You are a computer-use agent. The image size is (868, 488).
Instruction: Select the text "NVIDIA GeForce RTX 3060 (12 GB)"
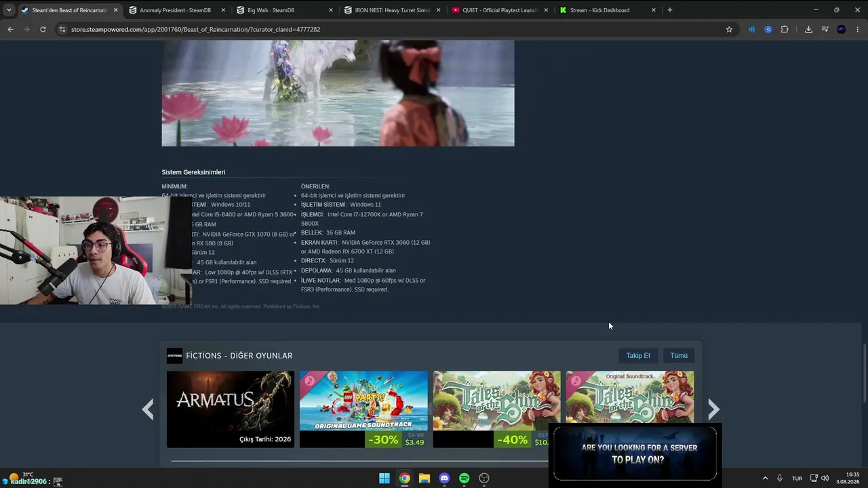[386, 243]
